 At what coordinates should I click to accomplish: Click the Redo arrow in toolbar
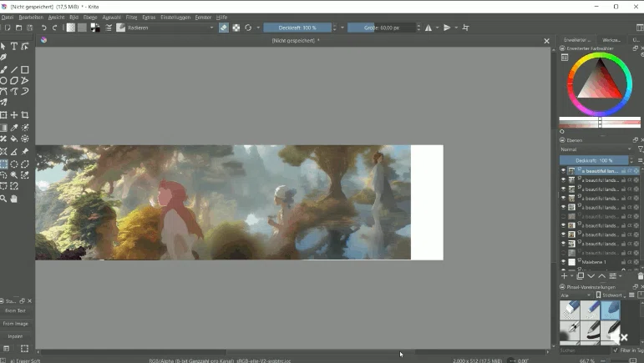pos(54,28)
